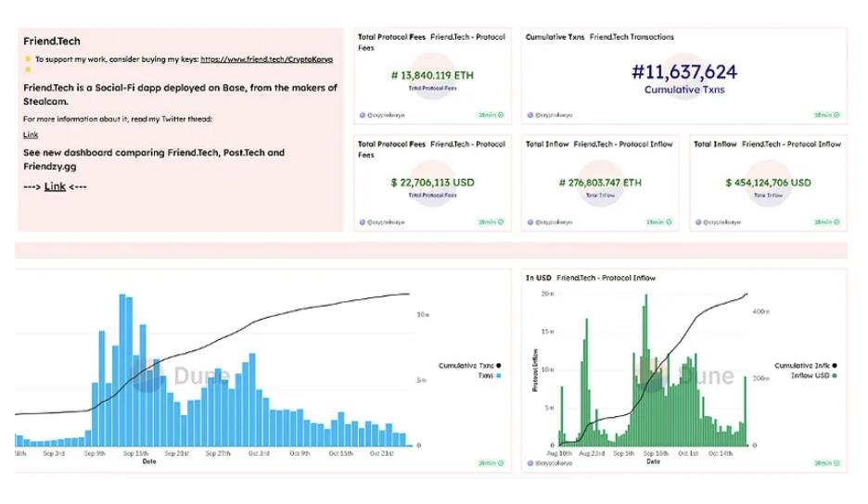Open the Twitter thread Link
This screenshot has height=504, width=868.
(x=31, y=135)
